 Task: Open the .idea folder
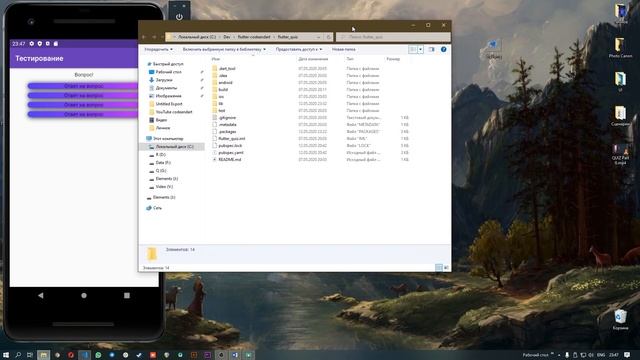point(223,76)
